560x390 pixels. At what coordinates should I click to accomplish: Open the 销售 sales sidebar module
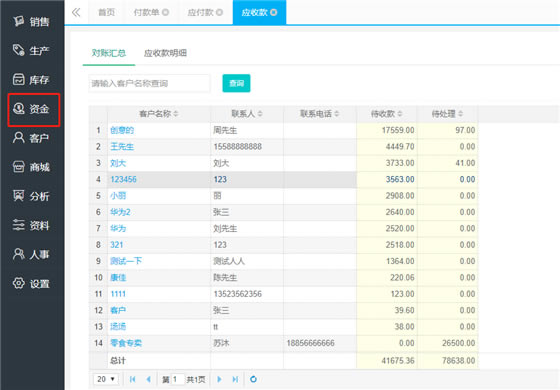pos(31,21)
